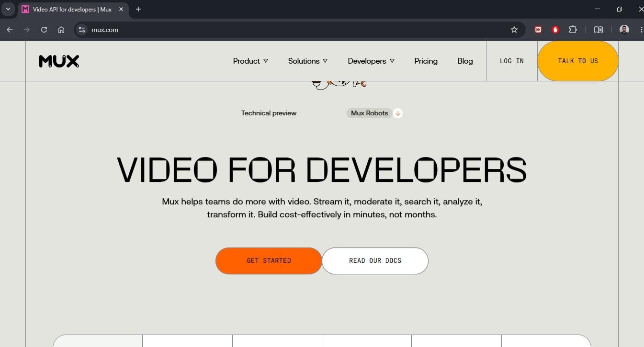View site information for mux.com

coord(82,30)
